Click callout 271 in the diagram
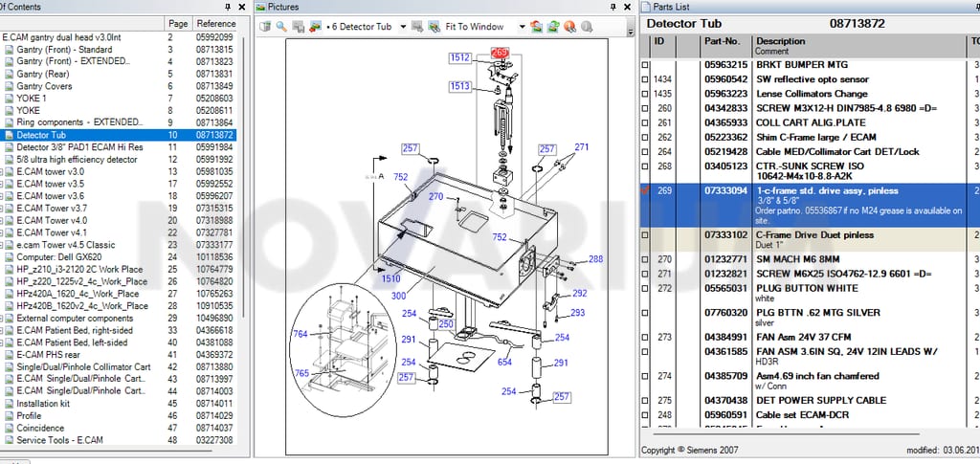Screen dimensions: 980x464 click(x=581, y=147)
